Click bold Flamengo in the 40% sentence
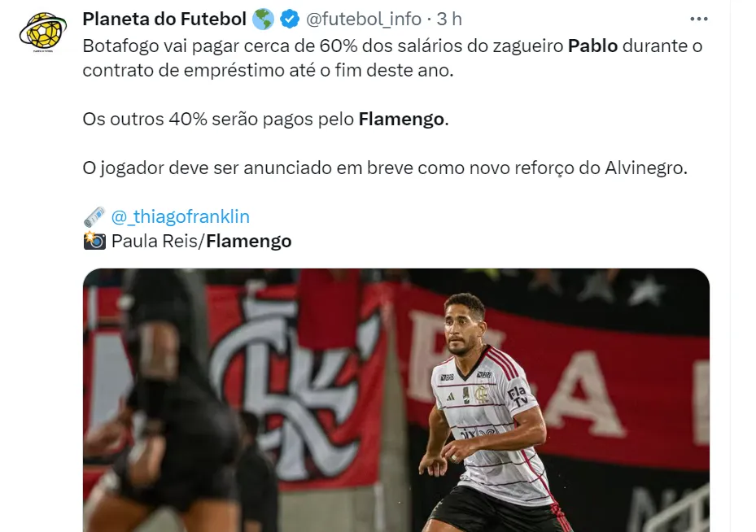 401,119
